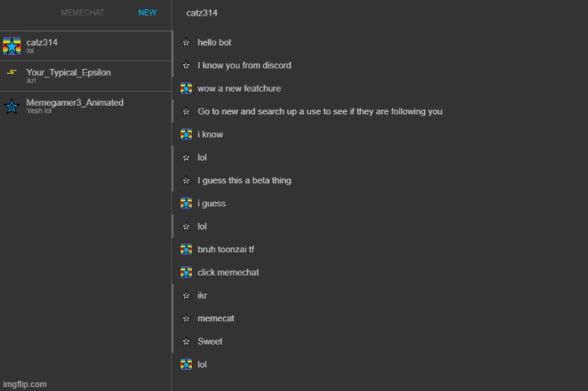Image resolution: width=588 pixels, height=391 pixels.
Task: Click avatar next to 'click memechat' message
Action: [186, 273]
